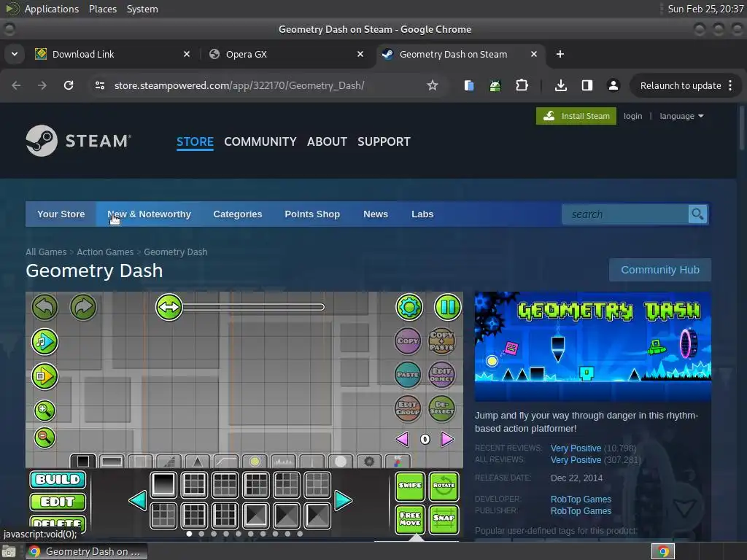Screen dimensions: 747x560
Task: Click the Swipe green button in editor
Action: pyautogui.click(x=410, y=486)
